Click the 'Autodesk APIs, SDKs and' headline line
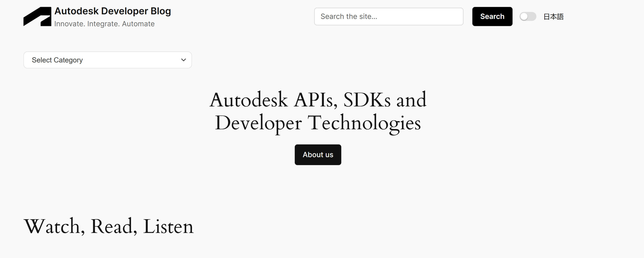Viewport: 644px width, 258px height. pos(318,100)
